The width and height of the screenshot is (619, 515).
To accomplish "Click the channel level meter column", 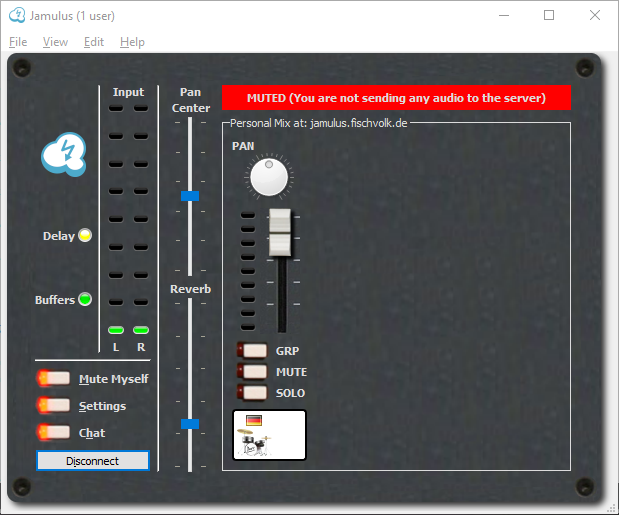I will coord(248,271).
